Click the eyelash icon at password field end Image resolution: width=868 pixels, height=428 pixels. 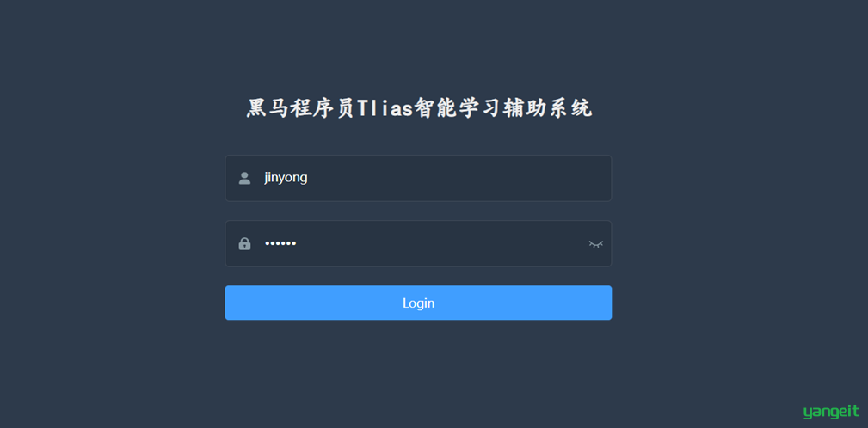(595, 244)
